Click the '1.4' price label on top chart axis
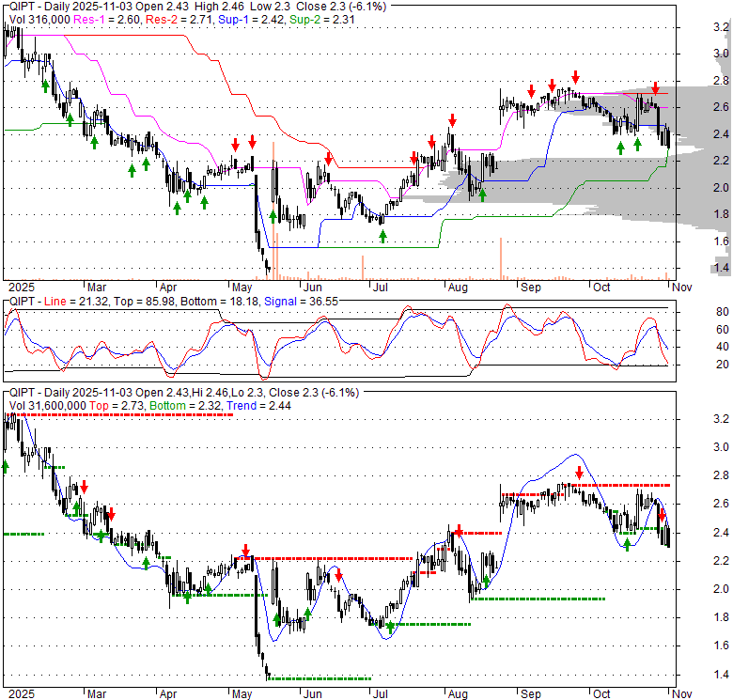This screenshot has height=700, width=733. pos(722,268)
